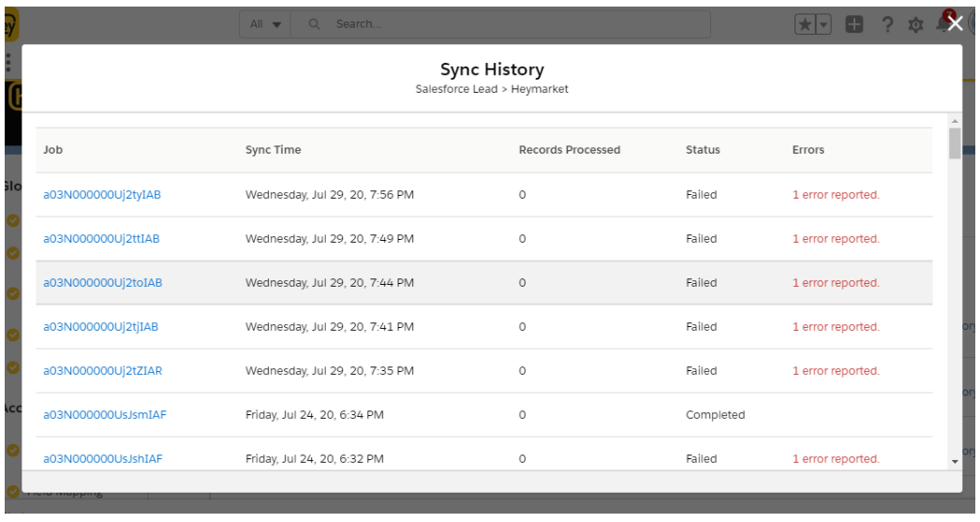Screen dimensions: 980x522
Task: Open job a03N000000Uj2toIAB
Action: pyautogui.click(x=102, y=283)
